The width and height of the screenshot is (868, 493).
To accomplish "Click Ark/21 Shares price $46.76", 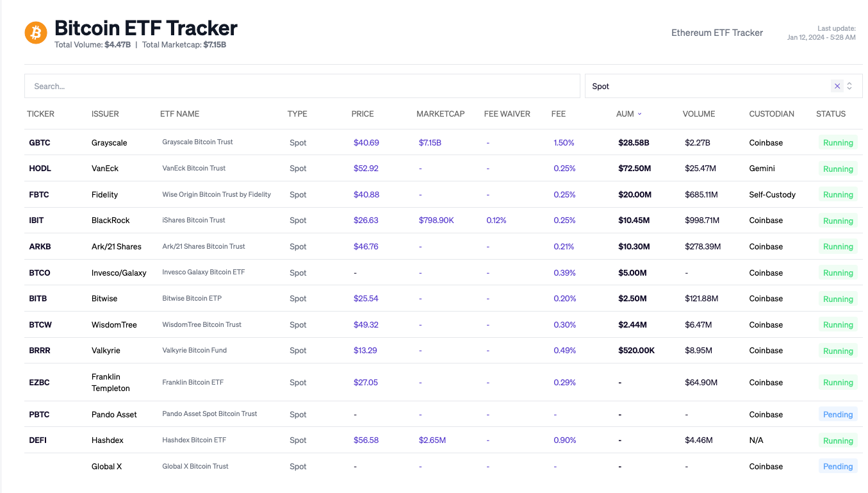I will (366, 247).
